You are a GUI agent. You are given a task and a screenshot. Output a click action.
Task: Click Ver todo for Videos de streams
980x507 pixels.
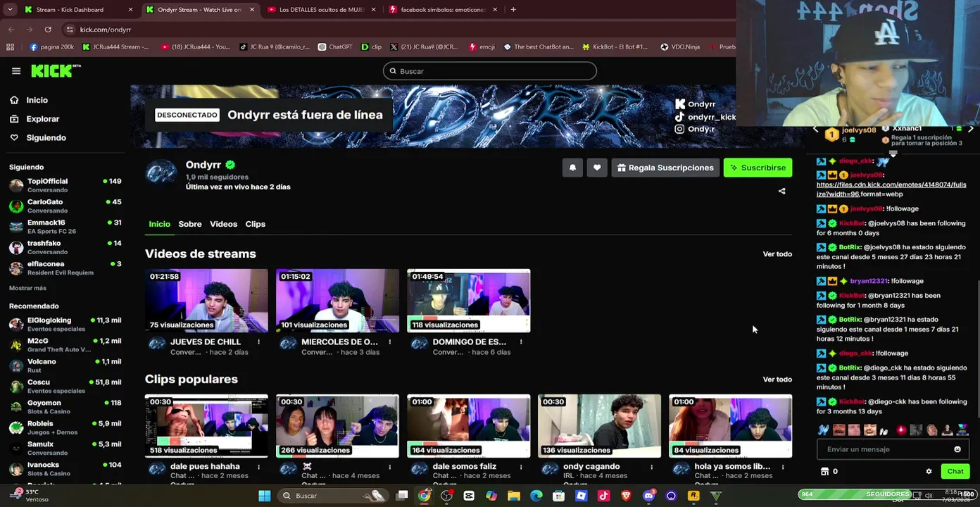pos(777,254)
